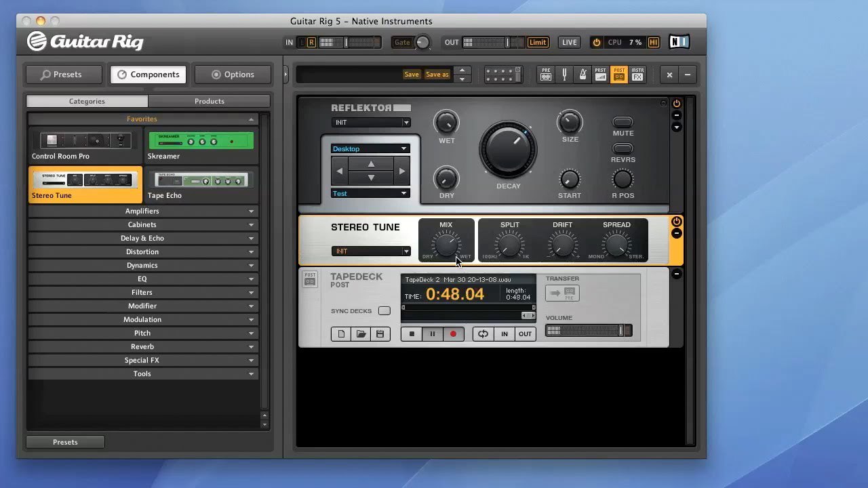Toggle high quality HI mode

(x=654, y=42)
